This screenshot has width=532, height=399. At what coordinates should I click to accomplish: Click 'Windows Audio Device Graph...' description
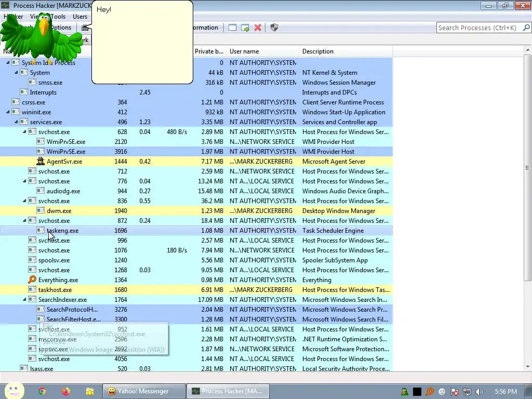tap(345, 191)
